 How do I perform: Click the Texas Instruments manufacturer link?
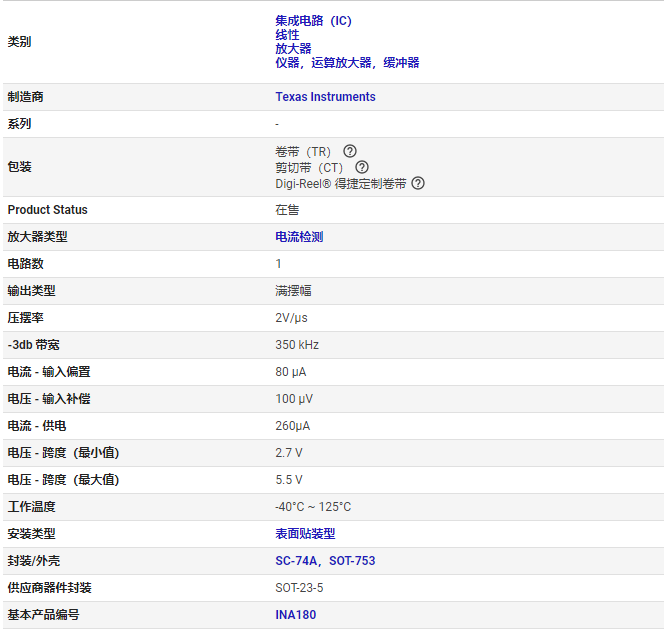pyautogui.click(x=325, y=97)
